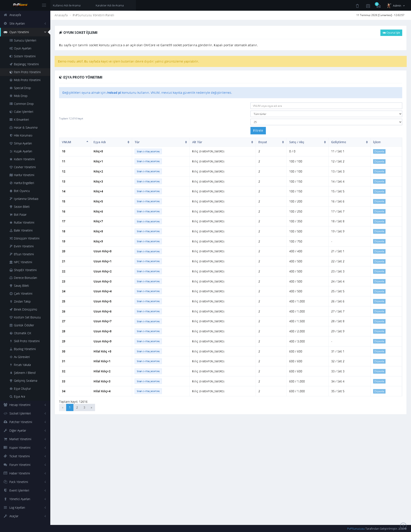Viewport: 411px width, 532px height.
Task: Click the Balık Yönetimi anchor icon
Action: 11,230
